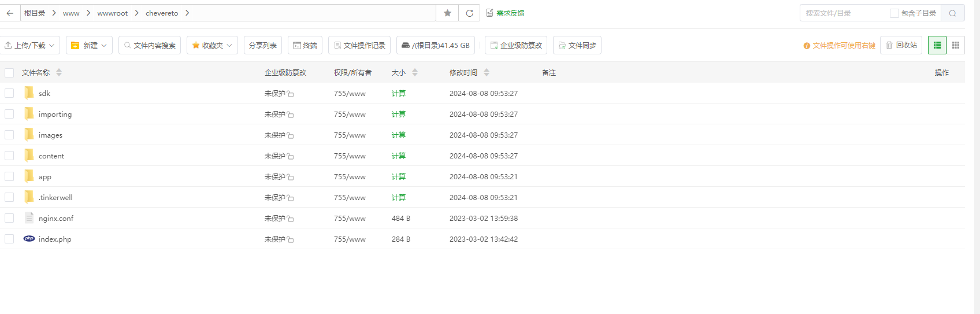This screenshot has height=314, width=980.
Task: Expand the favorites dropdown
Action: point(212,45)
